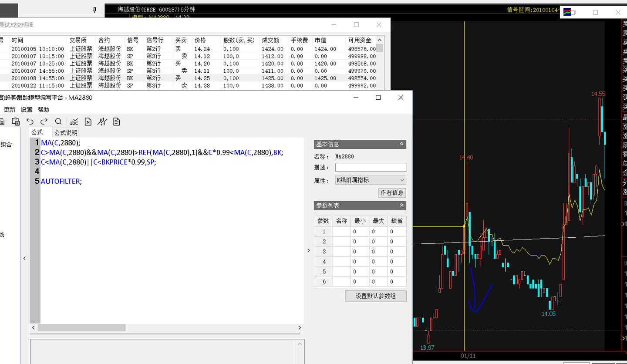Open the 属性 dropdown
This screenshot has height=364, width=627.
point(371,180)
